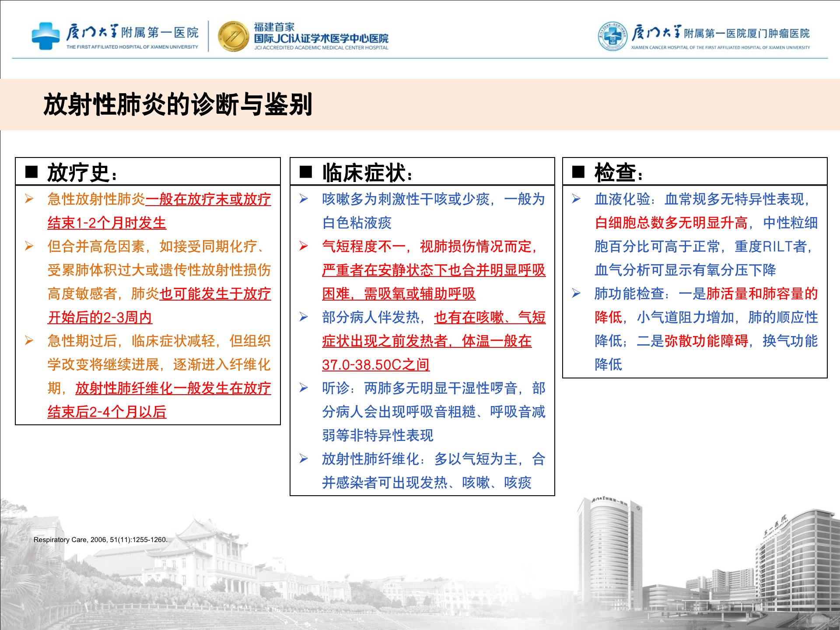Click the arrow bullet before 放射性肺纤维化：多以气短
The width and height of the screenshot is (840, 630).
[304, 459]
